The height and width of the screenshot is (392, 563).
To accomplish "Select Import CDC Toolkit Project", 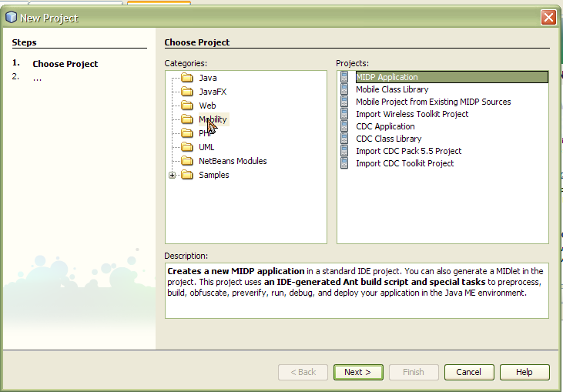I will click(x=404, y=163).
